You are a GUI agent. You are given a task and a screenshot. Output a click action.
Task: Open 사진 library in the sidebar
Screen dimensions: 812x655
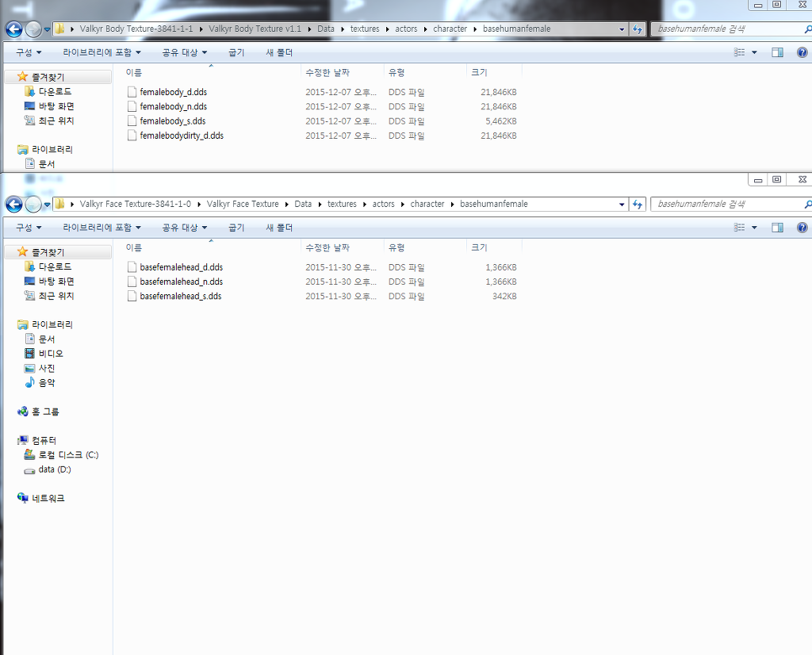(40, 368)
